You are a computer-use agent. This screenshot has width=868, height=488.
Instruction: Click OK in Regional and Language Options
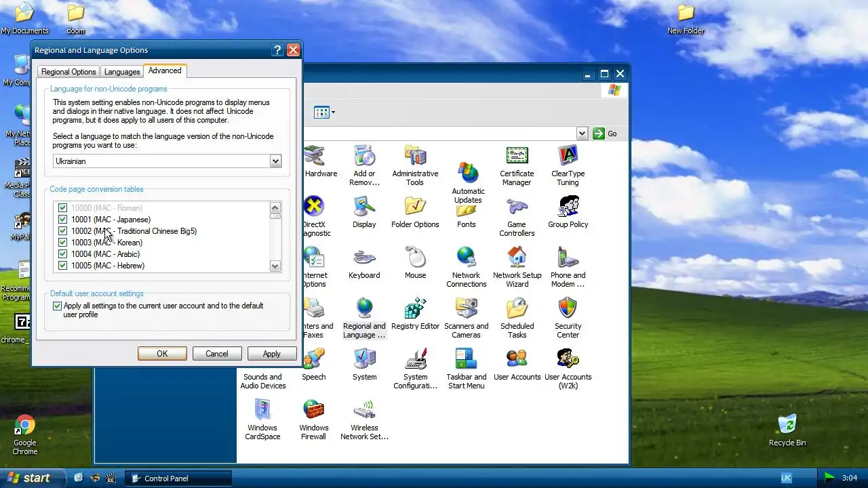(x=162, y=354)
